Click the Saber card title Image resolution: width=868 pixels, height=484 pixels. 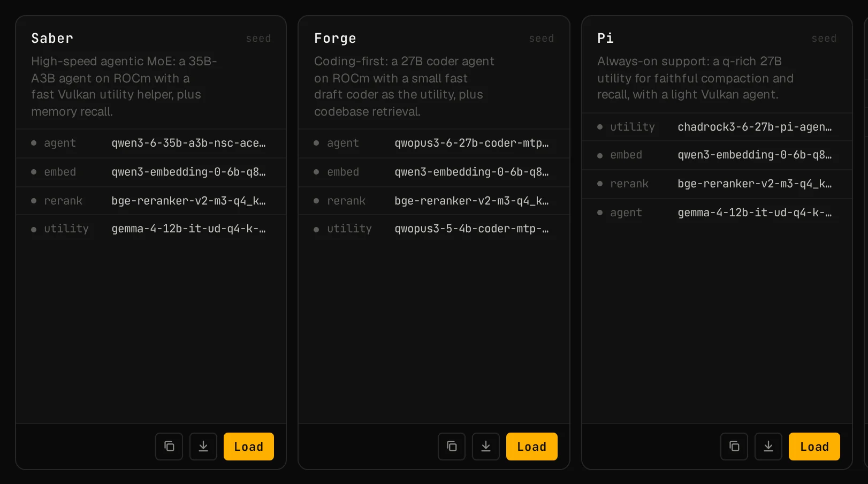(52, 39)
